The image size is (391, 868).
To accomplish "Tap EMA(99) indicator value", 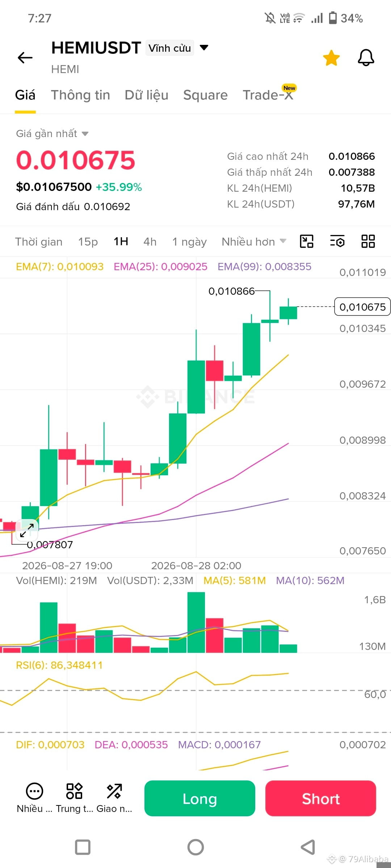I will [x=264, y=267].
